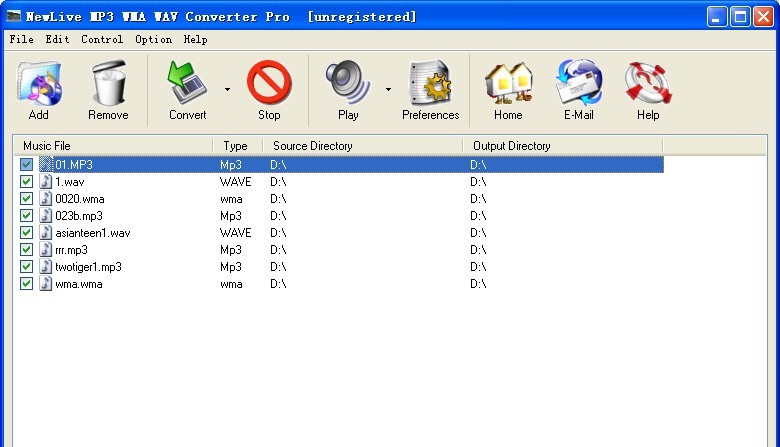Open the Play button dropdown arrow
Image resolution: width=780 pixels, height=447 pixels.
tap(388, 89)
